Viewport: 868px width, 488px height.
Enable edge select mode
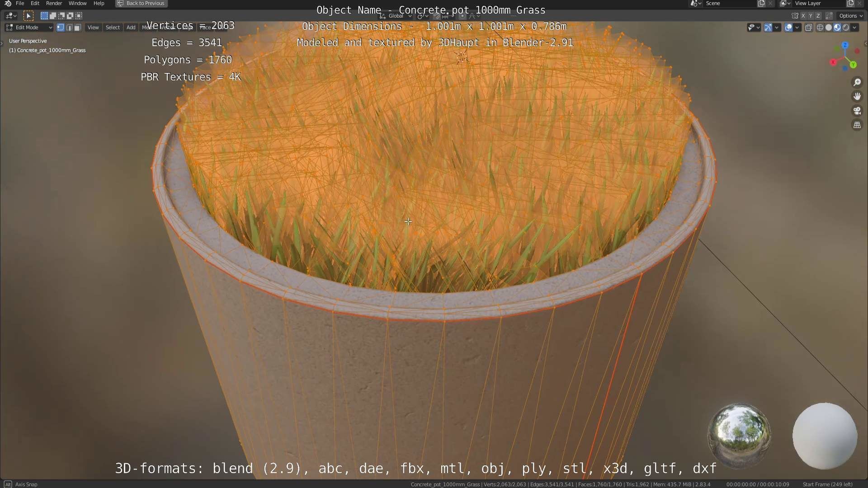click(x=69, y=28)
